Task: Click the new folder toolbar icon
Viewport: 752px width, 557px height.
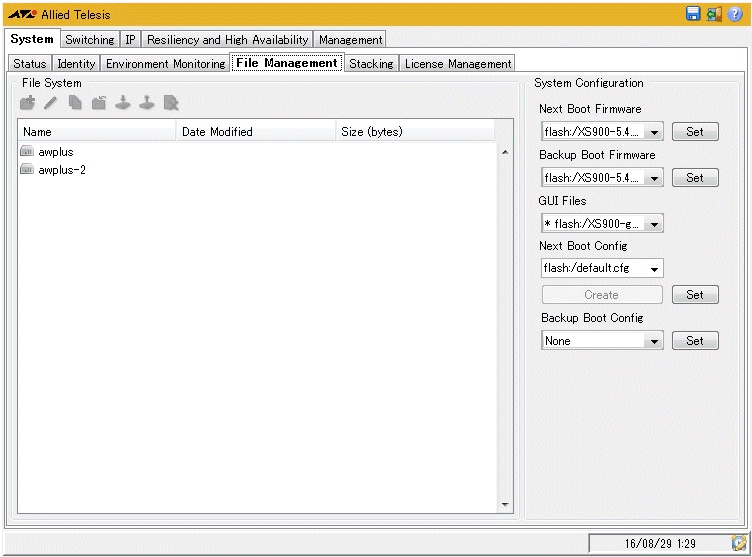Action: click(28, 103)
